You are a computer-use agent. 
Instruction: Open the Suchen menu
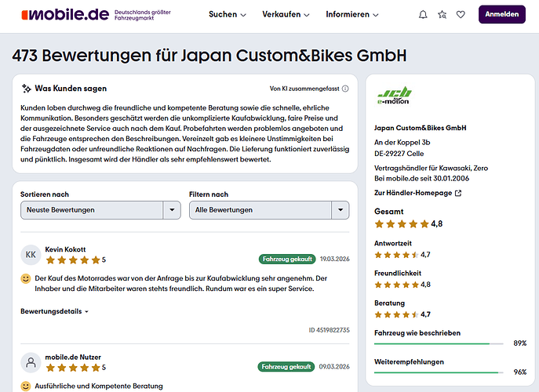228,15
